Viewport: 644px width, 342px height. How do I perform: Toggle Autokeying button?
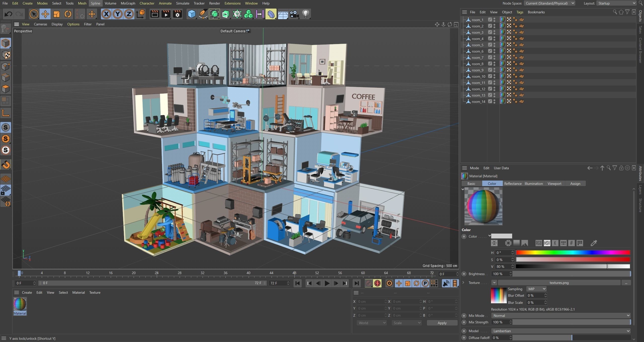point(377,283)
